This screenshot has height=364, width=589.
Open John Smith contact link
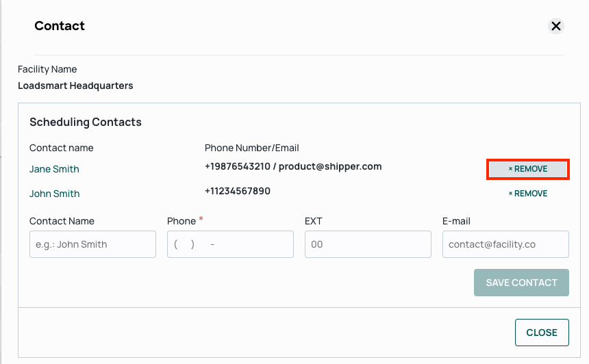click(x=55, y=194)
